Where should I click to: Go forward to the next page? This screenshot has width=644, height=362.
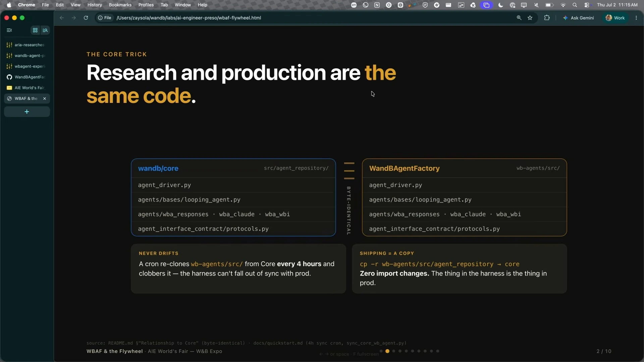(74, 18)
